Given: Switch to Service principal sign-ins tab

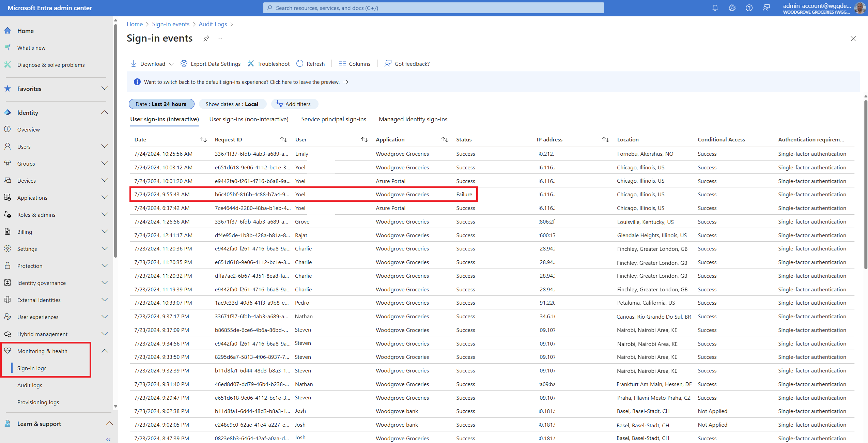Looking at the screenshot, I should tap(334, 119).
